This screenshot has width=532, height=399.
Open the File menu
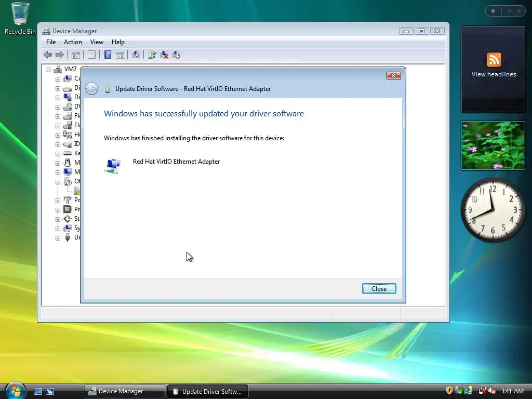click(x=51, y=42)
